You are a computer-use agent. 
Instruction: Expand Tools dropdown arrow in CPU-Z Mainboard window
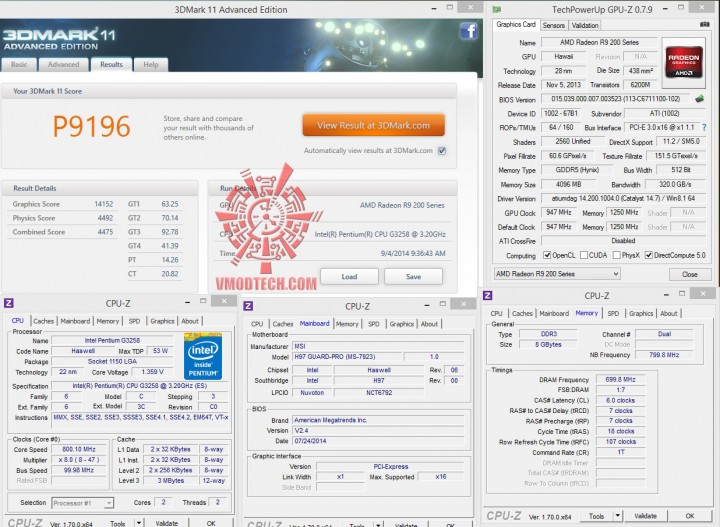point(378,525)
